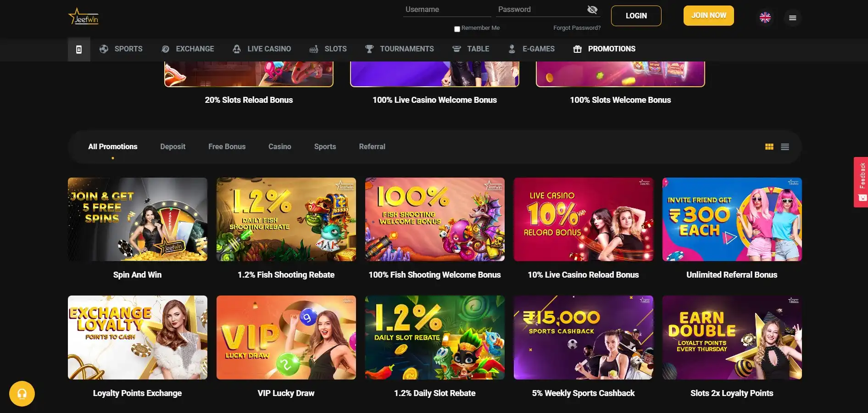Toggle password visibility eye icon
The width and height of the screenshot is (868, 413).
pos(592,10)
